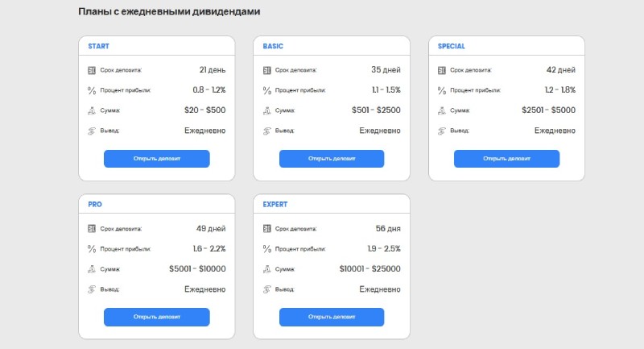
Task: Click the withdrawal icon in SPECIAL plan
Action: pyautogui.click(x=441, y=131)
